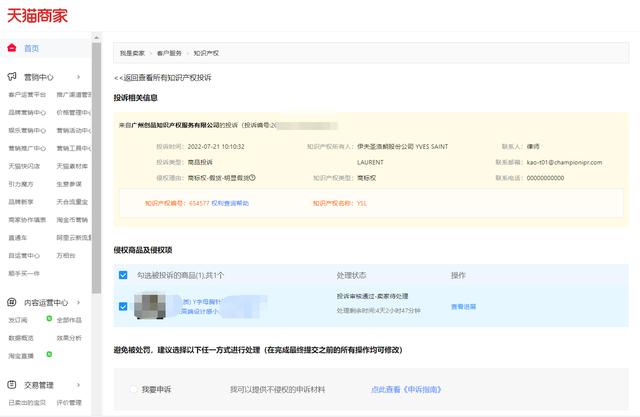Viewport: 640px width, 417px height.
Task: Click the blurred product thumbnail image
Action: tap(149, 306)
